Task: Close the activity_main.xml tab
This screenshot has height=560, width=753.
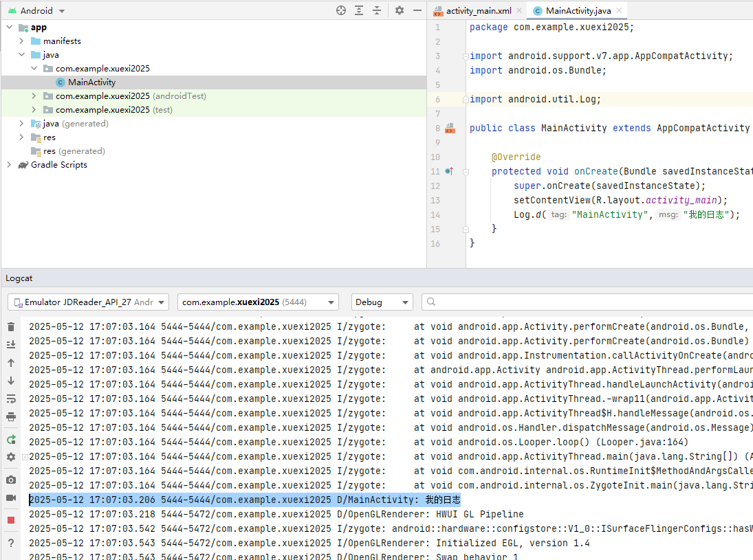Action: [x=519, y=10]
